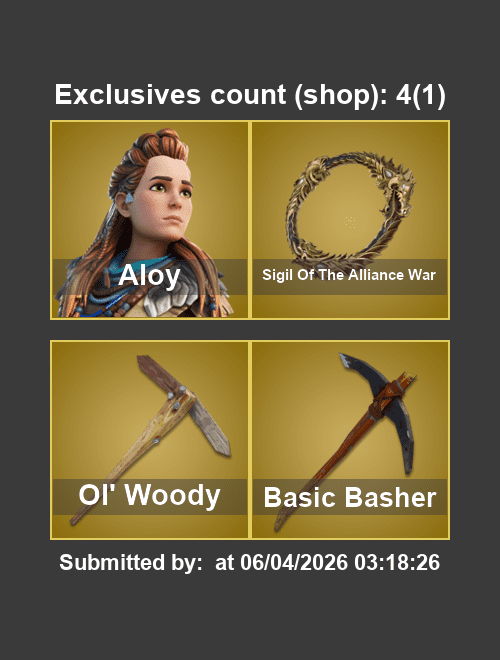
Task: Click the Sigil Of The Alliance War label
Action: point(349,275)
